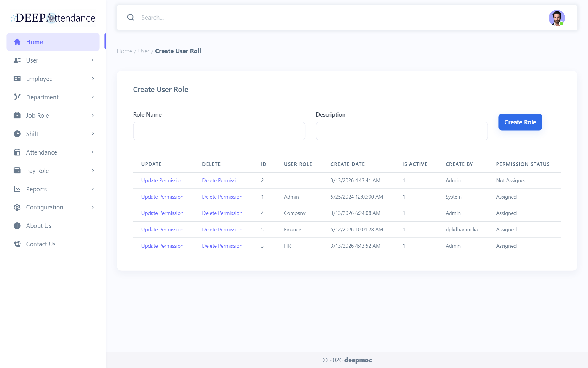Click the Department branch icon
The width and height of the screenshot is (588, 368).
pyautogui.click(x=17, y=97)
